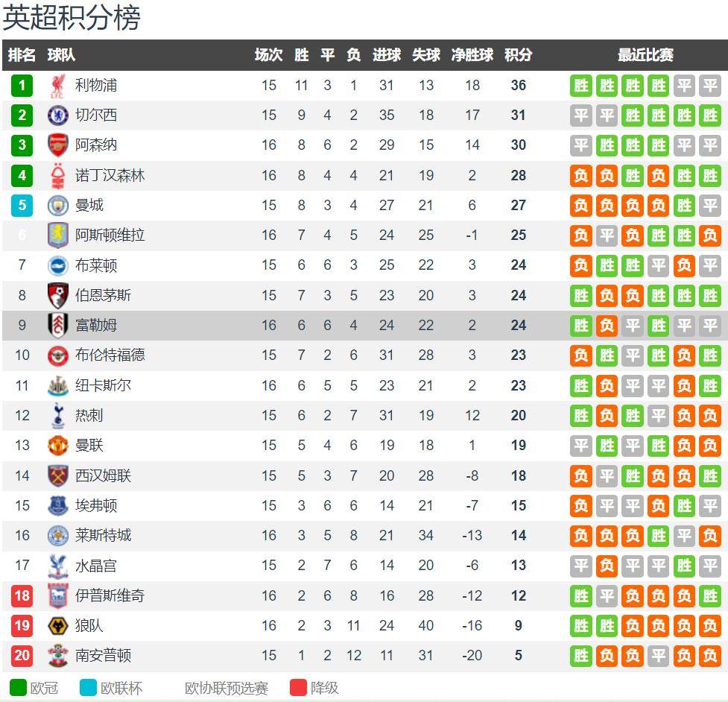Click the Chelsea club crest

(x=57, y=116)
